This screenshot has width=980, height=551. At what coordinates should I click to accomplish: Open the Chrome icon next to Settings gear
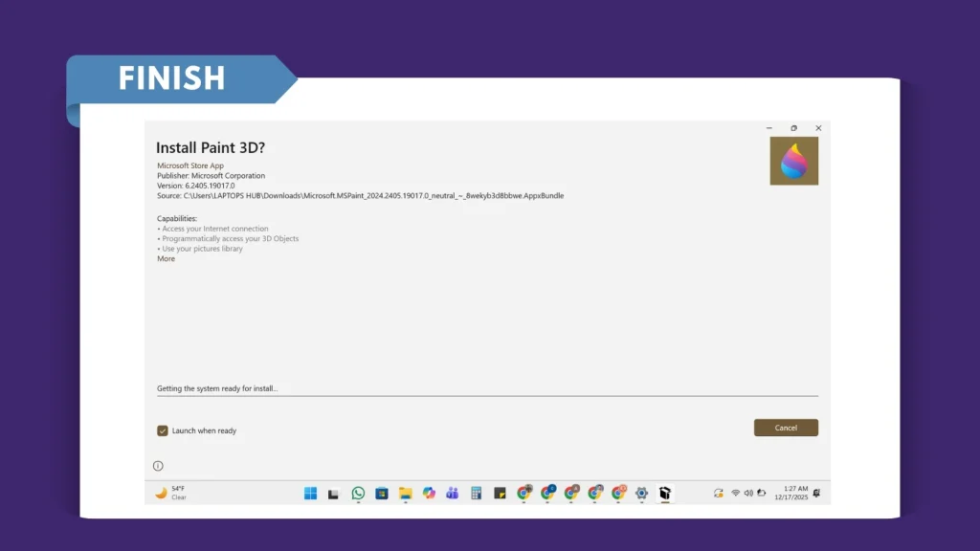click(618, 493)
